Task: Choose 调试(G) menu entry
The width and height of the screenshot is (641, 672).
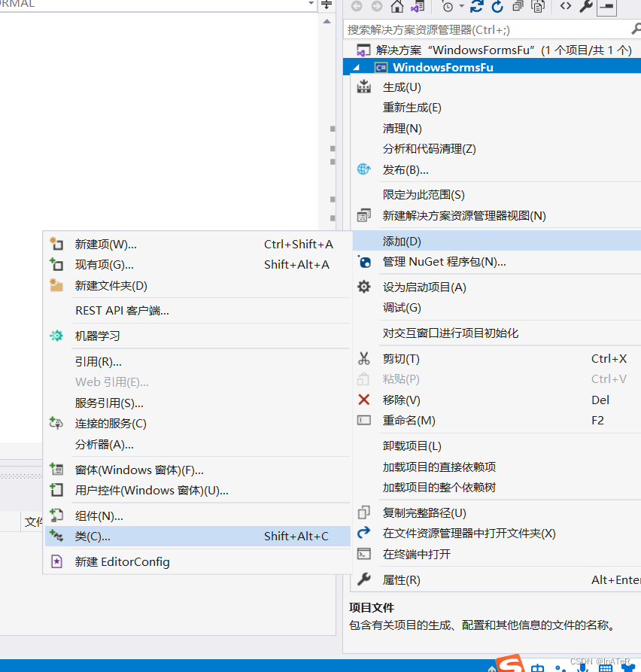Action: (497, 308)
